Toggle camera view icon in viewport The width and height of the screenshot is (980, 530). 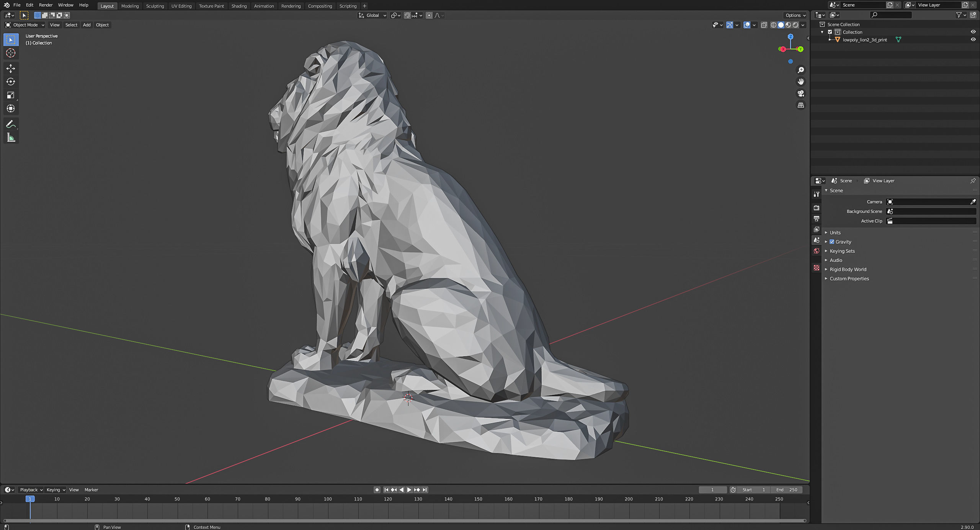800,93
